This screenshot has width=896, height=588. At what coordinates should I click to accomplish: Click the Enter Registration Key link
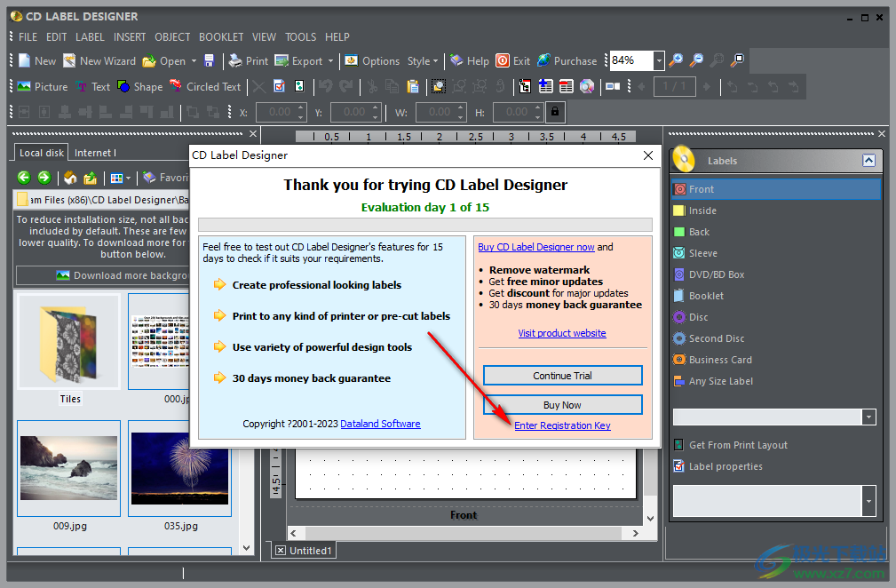point(562,425)
